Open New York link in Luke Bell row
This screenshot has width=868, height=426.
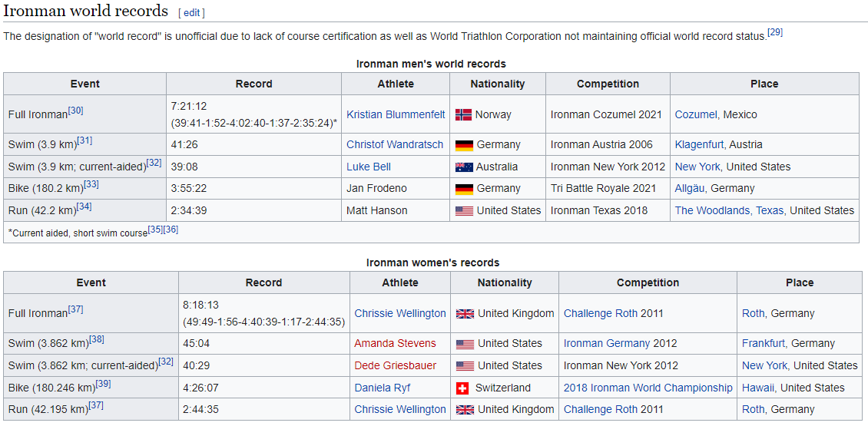(697, 167)
